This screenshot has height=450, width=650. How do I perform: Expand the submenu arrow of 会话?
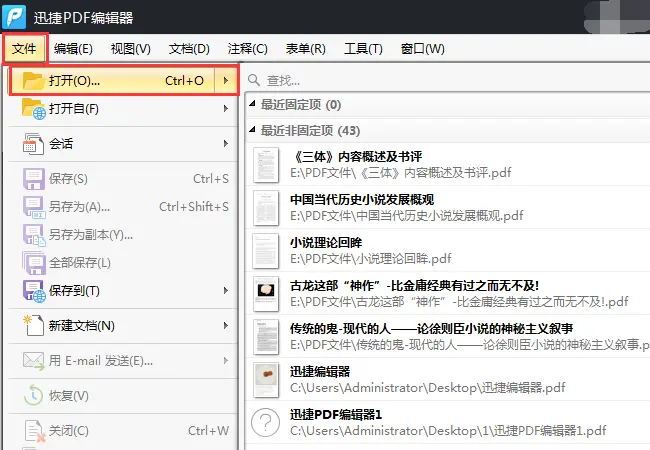[226, 144]
